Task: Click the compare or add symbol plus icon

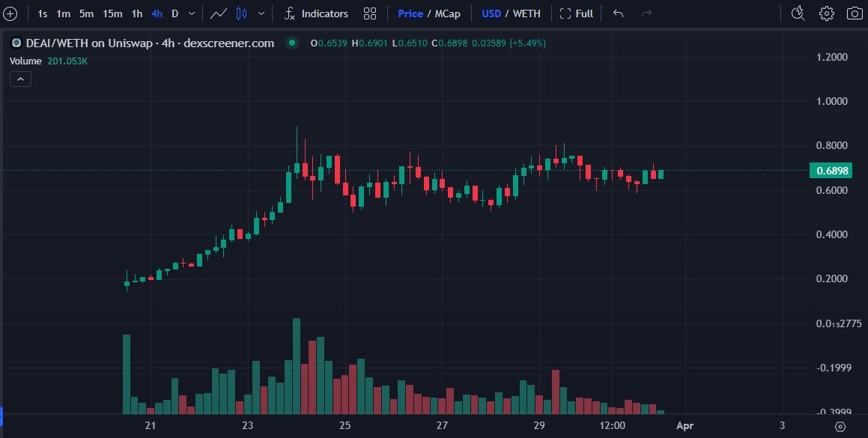Action: coord(10,13)
